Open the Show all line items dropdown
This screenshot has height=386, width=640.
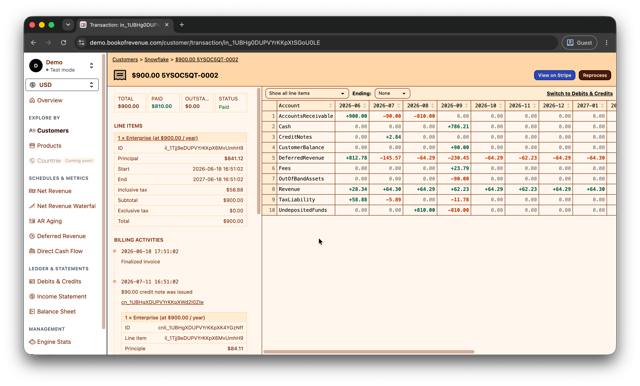pos(307,93)
